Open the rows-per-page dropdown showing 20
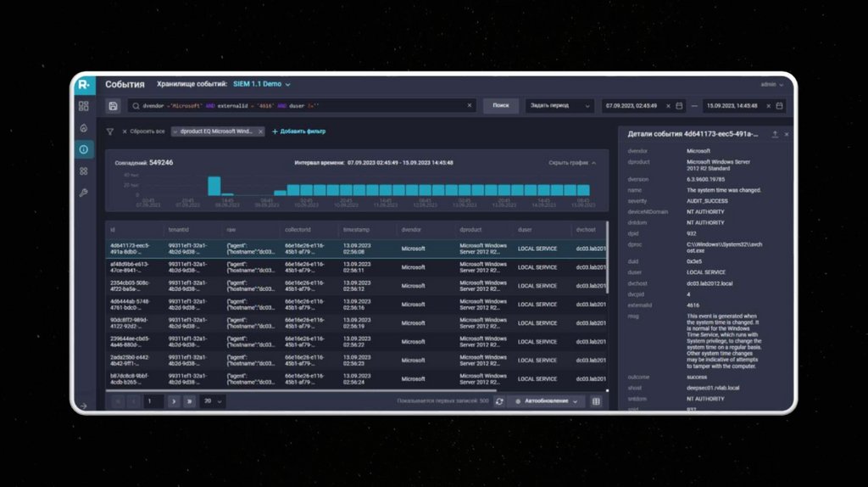The height and width of the screenshot is (487, 868). [214, 401]
